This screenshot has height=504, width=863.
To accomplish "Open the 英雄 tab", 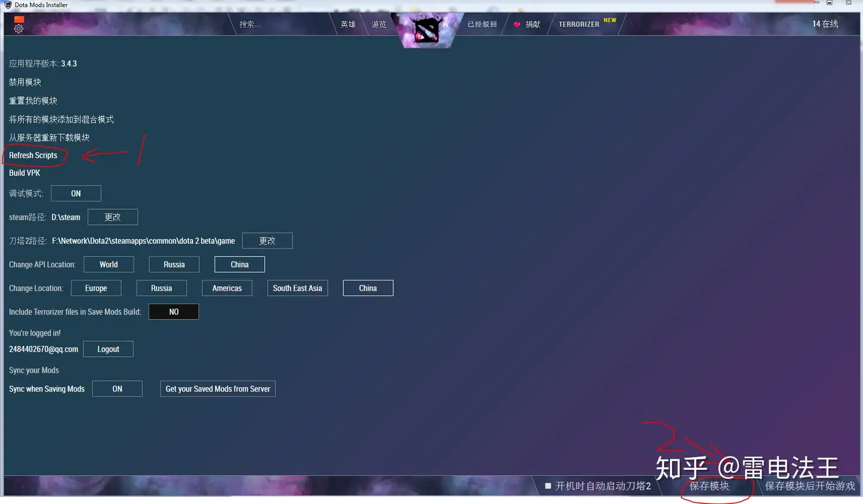I will point(348,25).
